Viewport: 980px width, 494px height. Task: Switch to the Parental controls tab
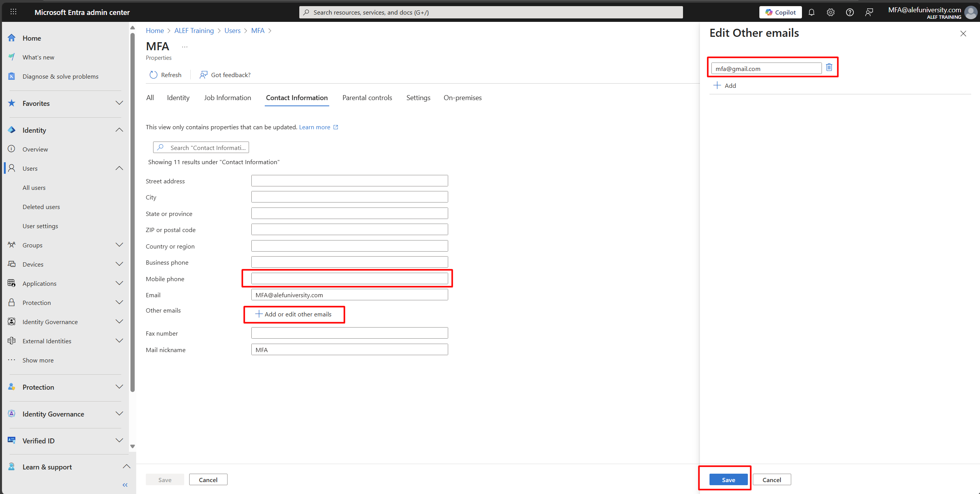click(367, 98)
